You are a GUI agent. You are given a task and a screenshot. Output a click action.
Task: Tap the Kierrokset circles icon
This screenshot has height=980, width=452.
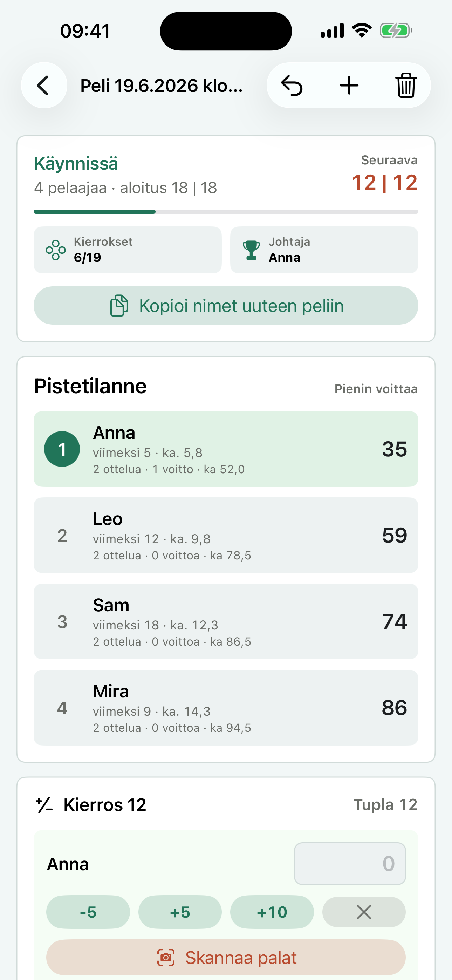(x=56, y=250)
